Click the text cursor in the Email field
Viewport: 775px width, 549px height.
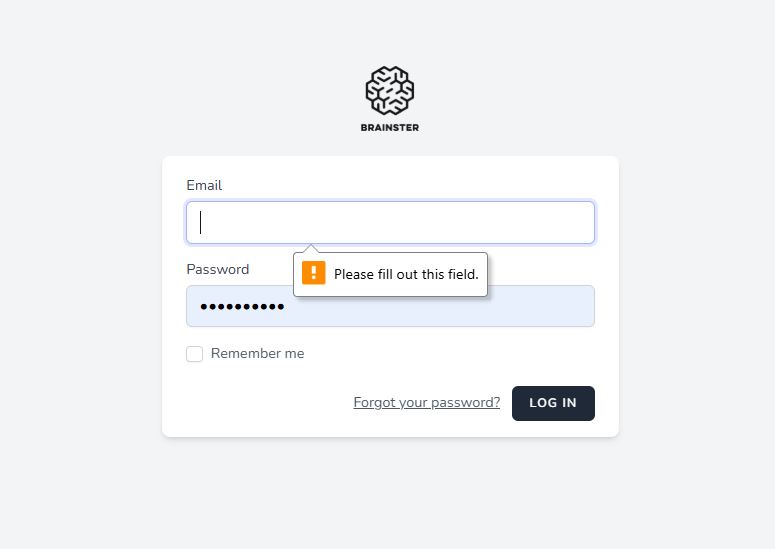coord(201,222)
